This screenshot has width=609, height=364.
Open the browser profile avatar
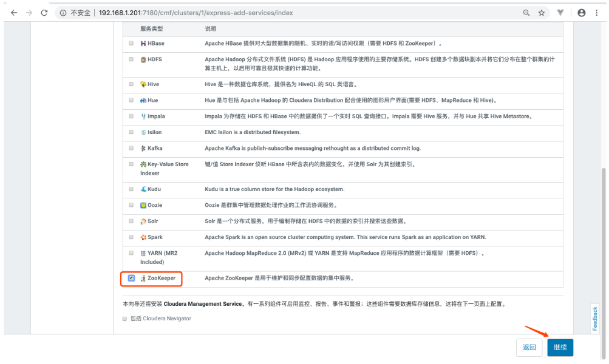(582, 13)
